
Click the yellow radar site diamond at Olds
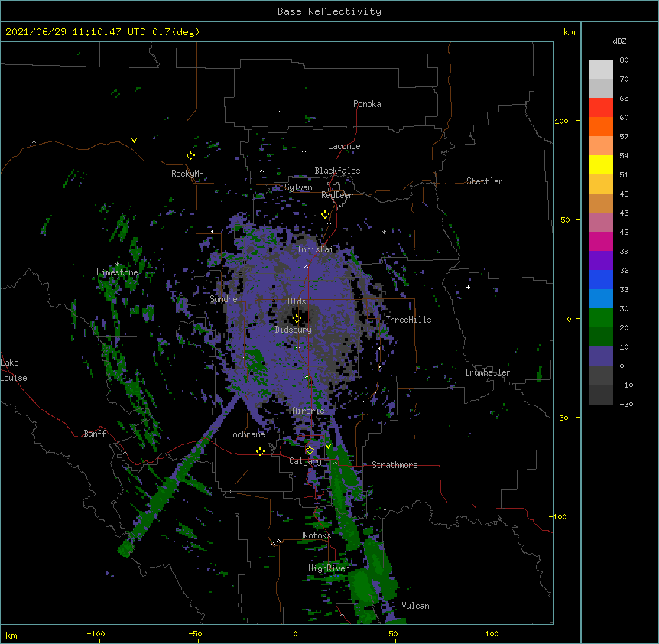click(297, 319)
